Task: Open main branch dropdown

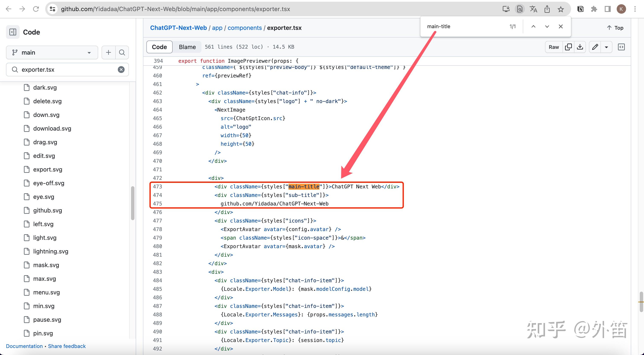Action: 52,52
